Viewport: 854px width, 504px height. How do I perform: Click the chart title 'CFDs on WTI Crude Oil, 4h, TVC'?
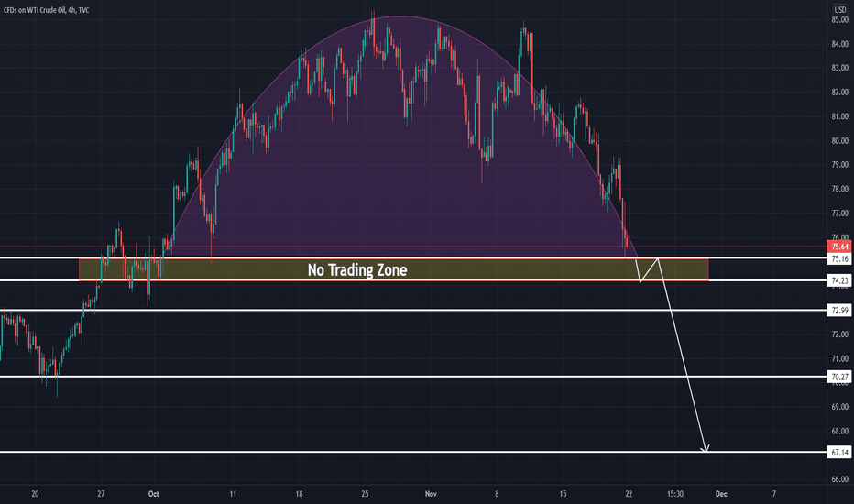point(46,10)
